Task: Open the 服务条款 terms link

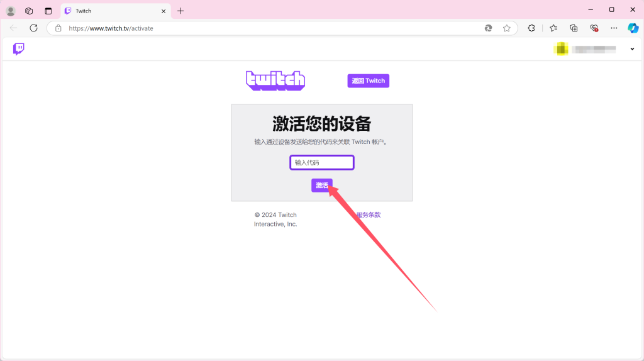Action: tap(369, 215)
